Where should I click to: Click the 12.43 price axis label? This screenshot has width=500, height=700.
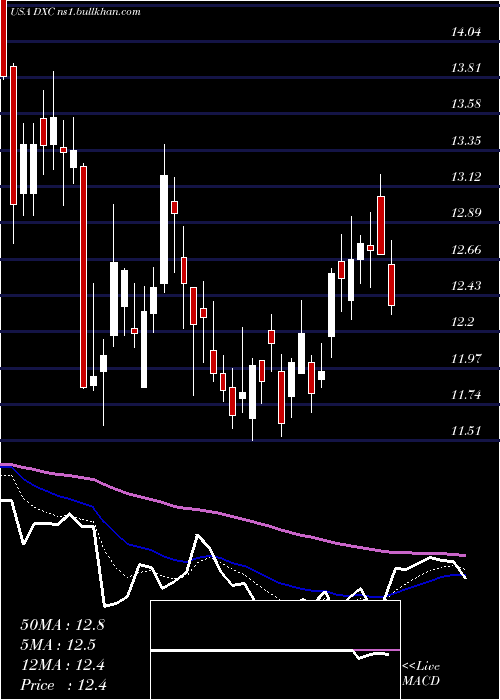click(467, 285)
